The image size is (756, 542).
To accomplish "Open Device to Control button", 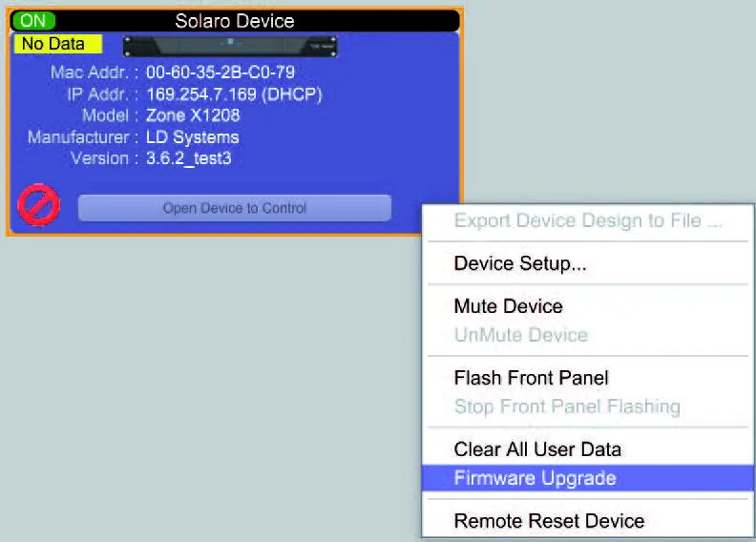I will pos(234,208).
